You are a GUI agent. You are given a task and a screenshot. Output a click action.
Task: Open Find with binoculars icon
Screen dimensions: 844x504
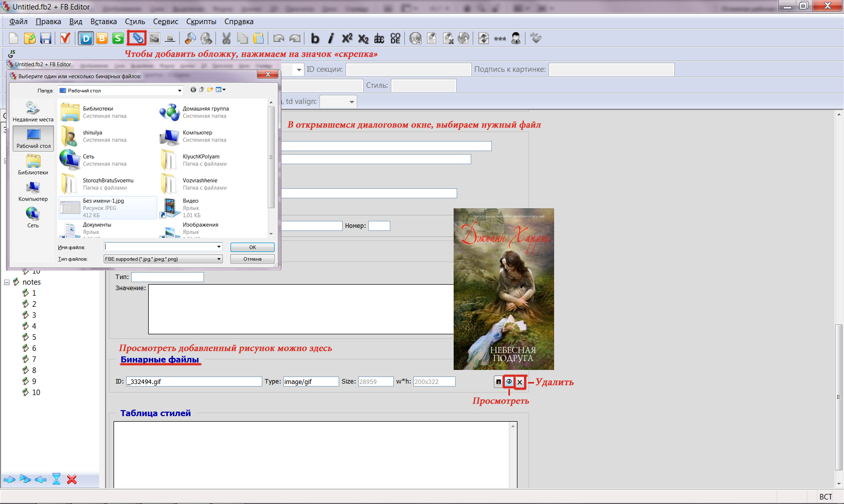pyautogui.click(x=190, y=38)
